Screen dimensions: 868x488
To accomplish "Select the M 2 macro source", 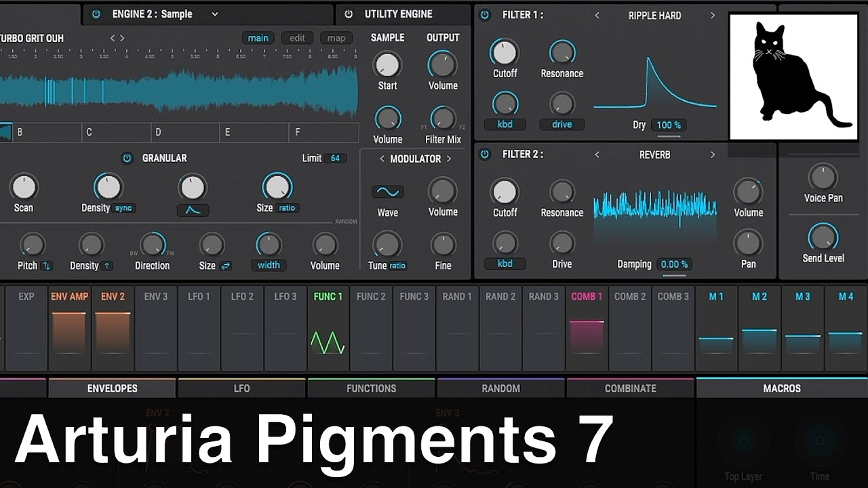I will click(x=759, y=329).
